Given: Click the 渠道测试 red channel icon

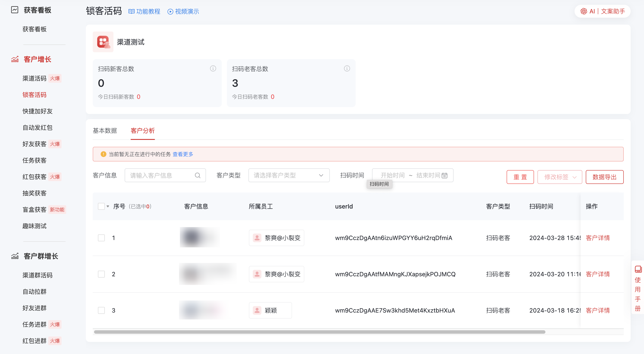Looking at the screenshot, I should [103, 42].
